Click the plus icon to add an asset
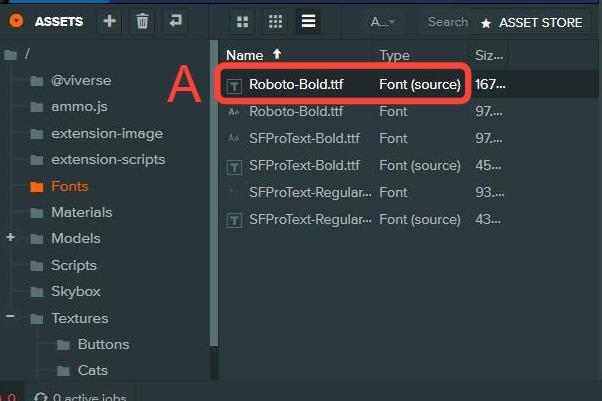Viewport: 602px width, 401px height. click(x=109, y=21)
